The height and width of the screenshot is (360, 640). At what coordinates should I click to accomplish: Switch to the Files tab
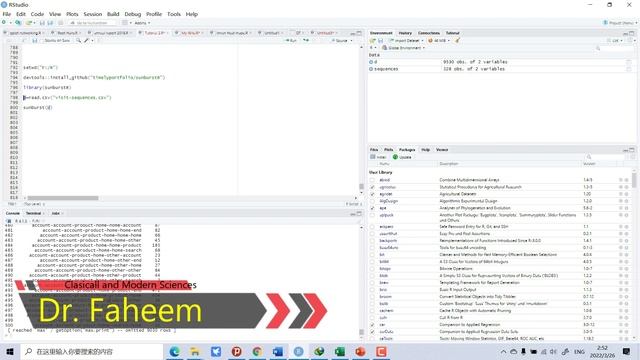coord(374,150)
